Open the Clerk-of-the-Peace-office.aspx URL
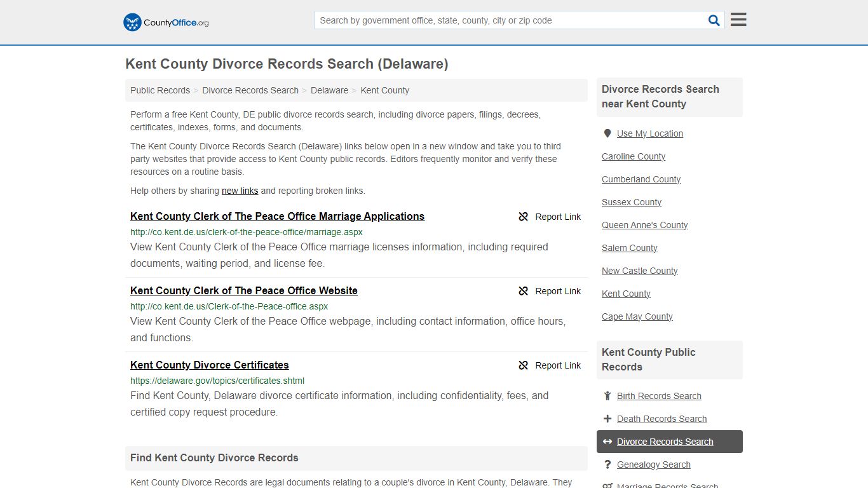This screenshot has width=868, height=488. 229,306
